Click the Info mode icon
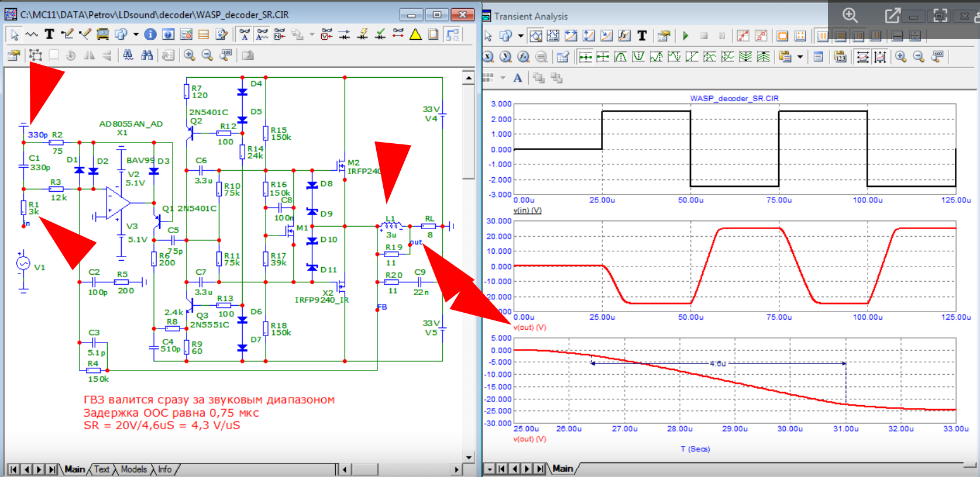 point(150,34)
